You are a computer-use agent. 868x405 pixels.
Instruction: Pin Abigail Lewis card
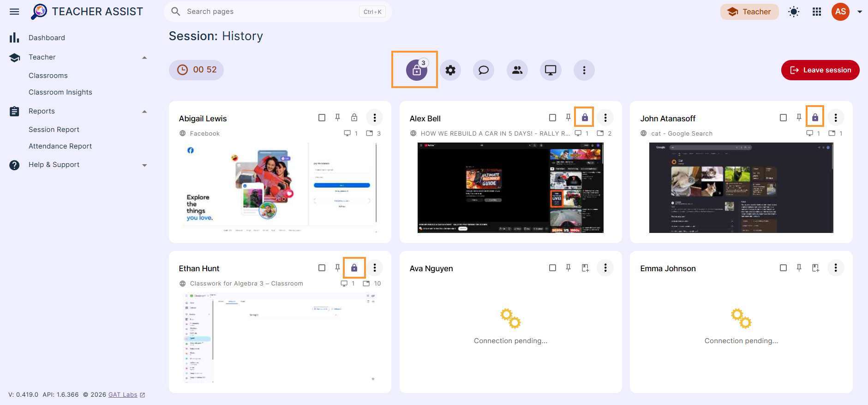coord(337,118)
